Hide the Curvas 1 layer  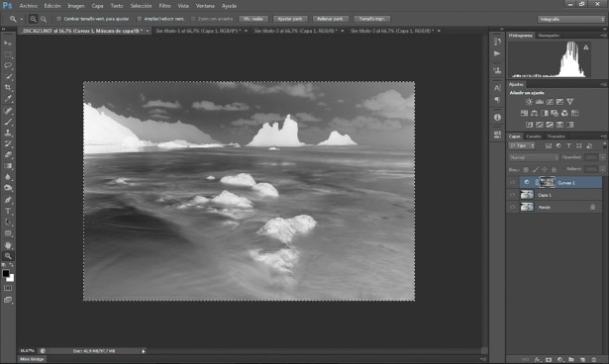[512, 182]
